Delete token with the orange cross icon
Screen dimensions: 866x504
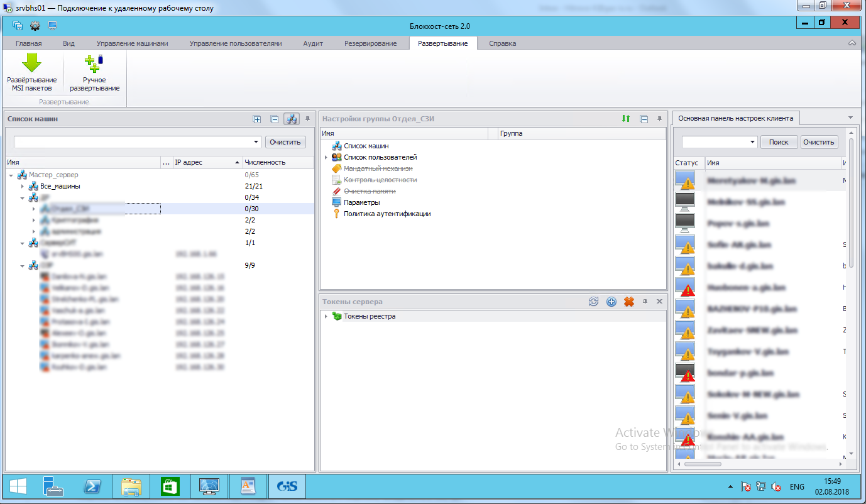[628, 302]
